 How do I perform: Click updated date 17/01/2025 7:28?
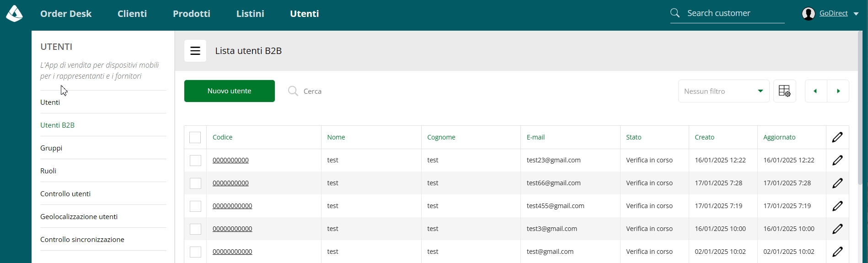click(787, 183)
